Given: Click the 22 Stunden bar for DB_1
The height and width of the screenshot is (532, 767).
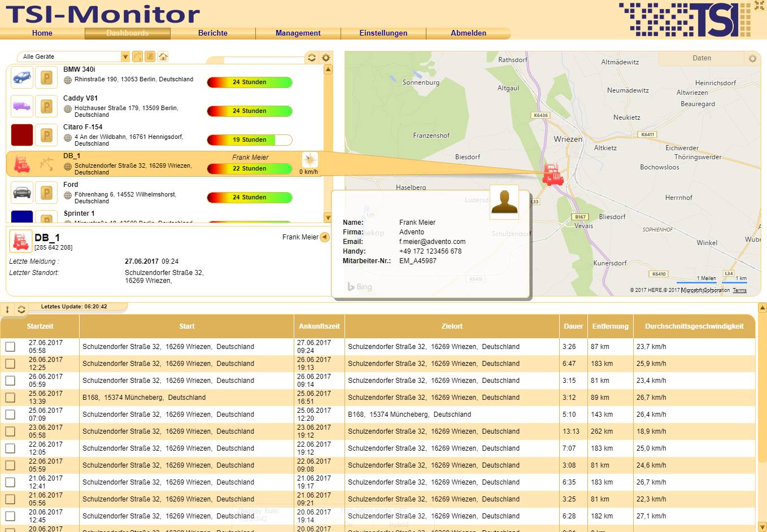Looking at the screenshot, I should [250, 169].
